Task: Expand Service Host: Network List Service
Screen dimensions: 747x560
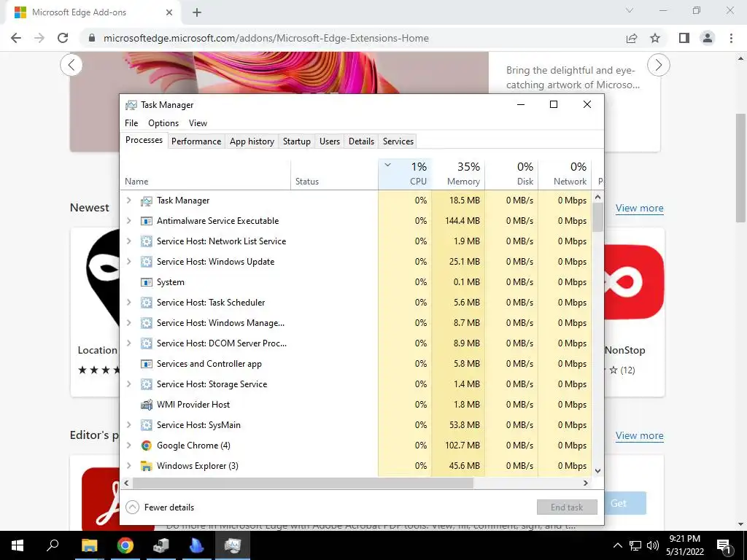Action: pos(128,241)
